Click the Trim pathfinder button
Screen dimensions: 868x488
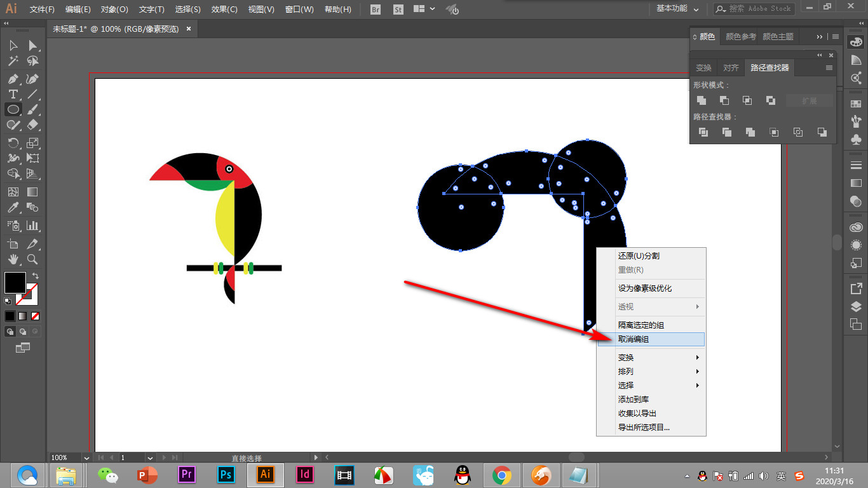click(x=727, y=132)
